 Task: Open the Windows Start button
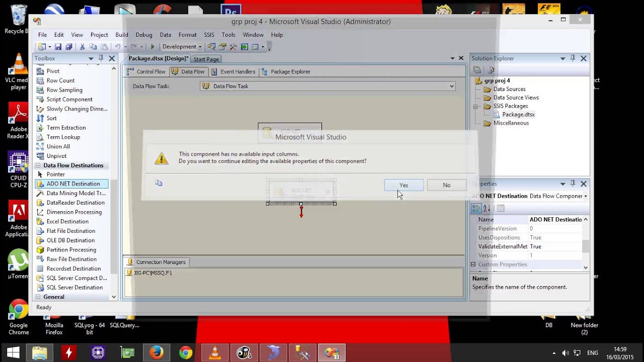tap(13, 353)
